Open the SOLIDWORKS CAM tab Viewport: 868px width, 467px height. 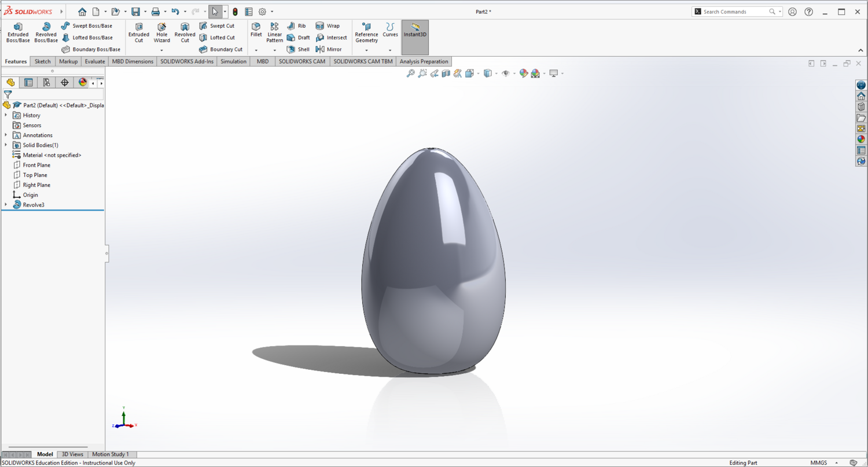point(301,61)
